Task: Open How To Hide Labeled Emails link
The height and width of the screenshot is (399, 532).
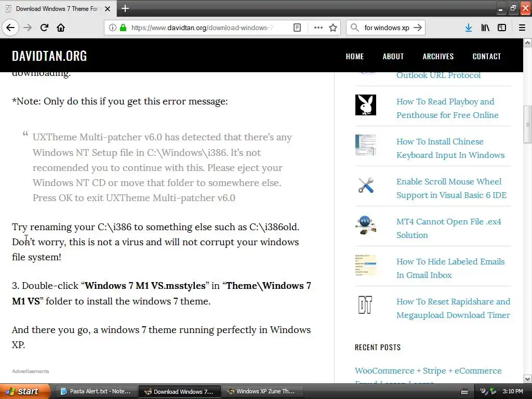Action: point(450,269)
